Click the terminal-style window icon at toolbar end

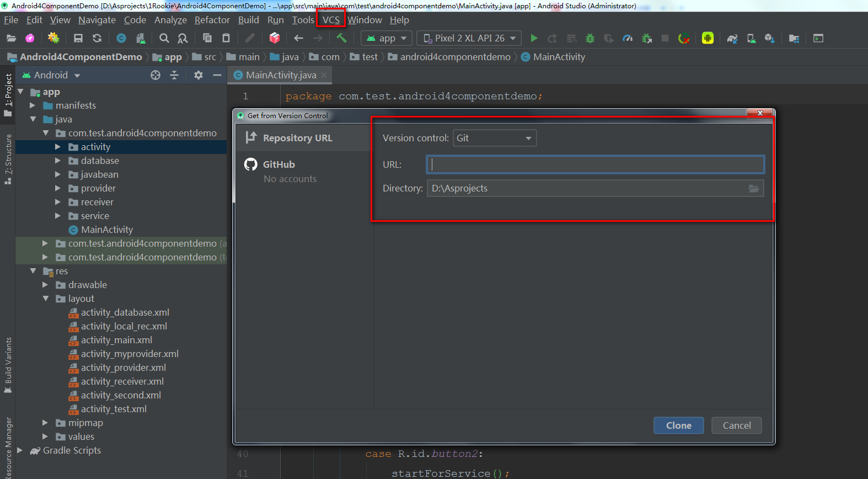tap(818, 38)
